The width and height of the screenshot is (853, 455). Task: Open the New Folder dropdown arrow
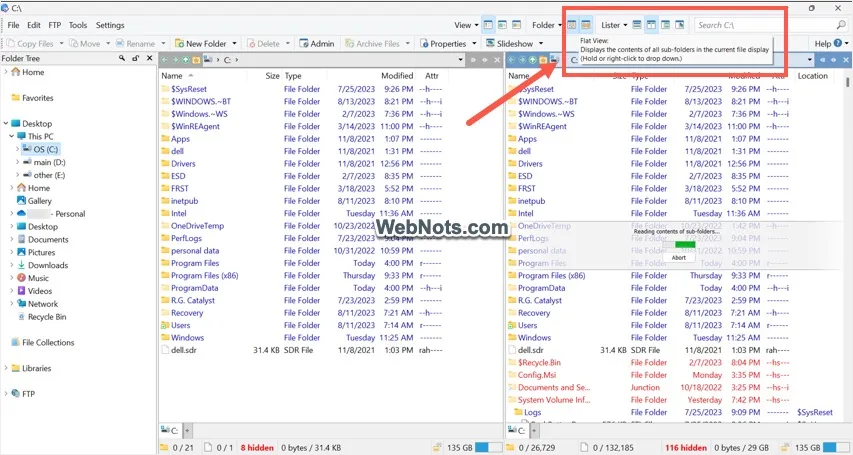tap(234, 44)
